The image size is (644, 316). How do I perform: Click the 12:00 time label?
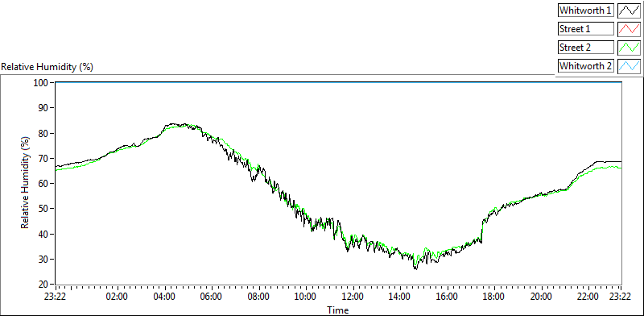click(353, 297)
